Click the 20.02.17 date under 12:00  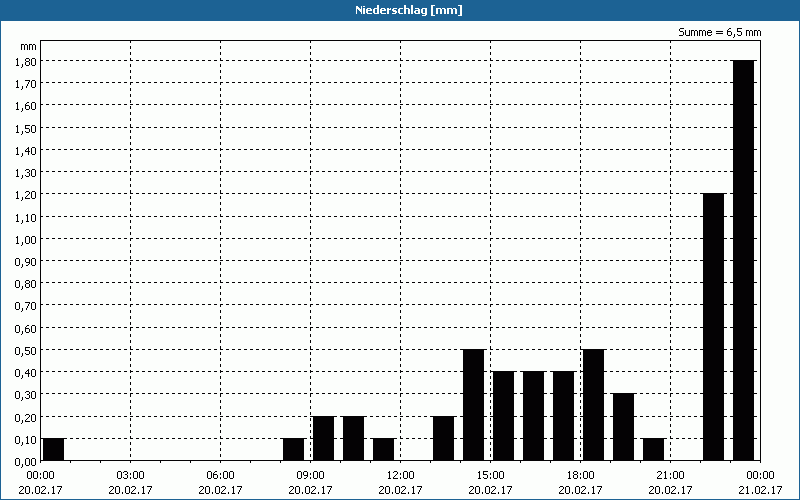401,490
